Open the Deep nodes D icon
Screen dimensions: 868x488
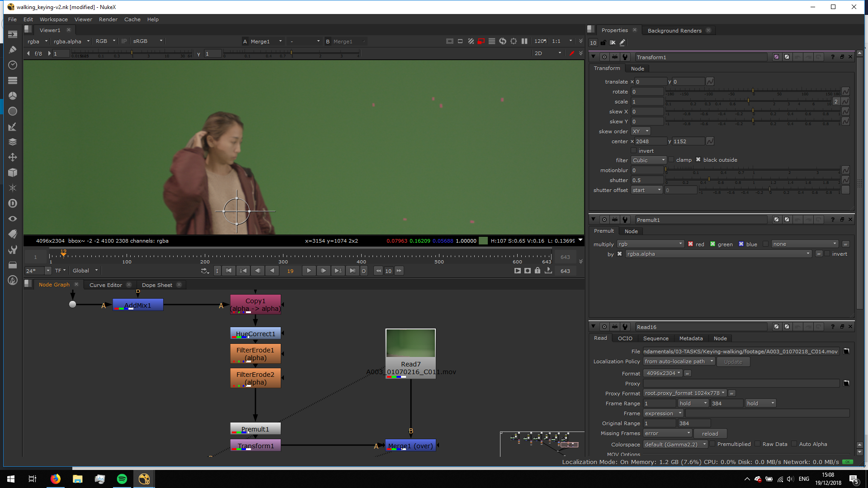pyautogui.click(x=13, y=203)
